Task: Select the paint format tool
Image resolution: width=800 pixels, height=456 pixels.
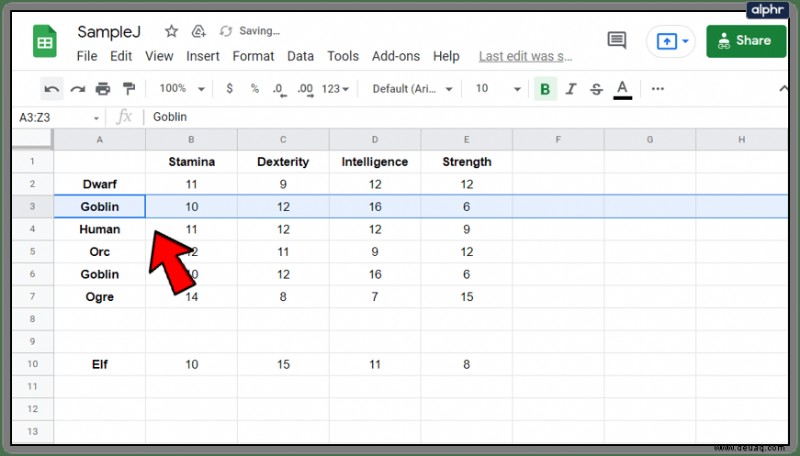Action: [x=129, y=89]
